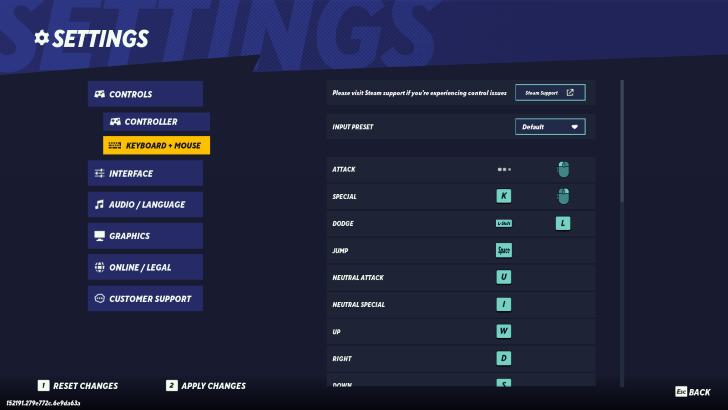Image resolution: width=728 pixels, height=410 pixels.
Task: Click the Attack primary binding dots
Action: coord(504,169)
